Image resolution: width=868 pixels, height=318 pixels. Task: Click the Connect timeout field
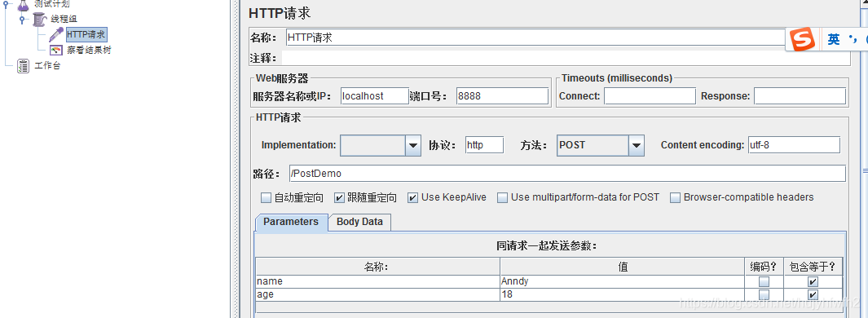pyautogui.click(x=650, y=96)
